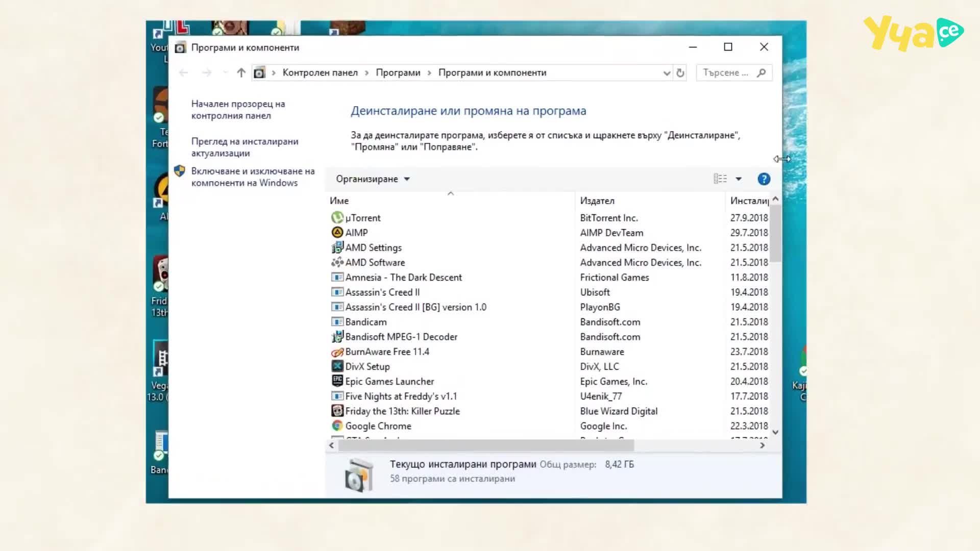
Task: Click the refresh icon in the address bar
Action: (x=680, y=73)
